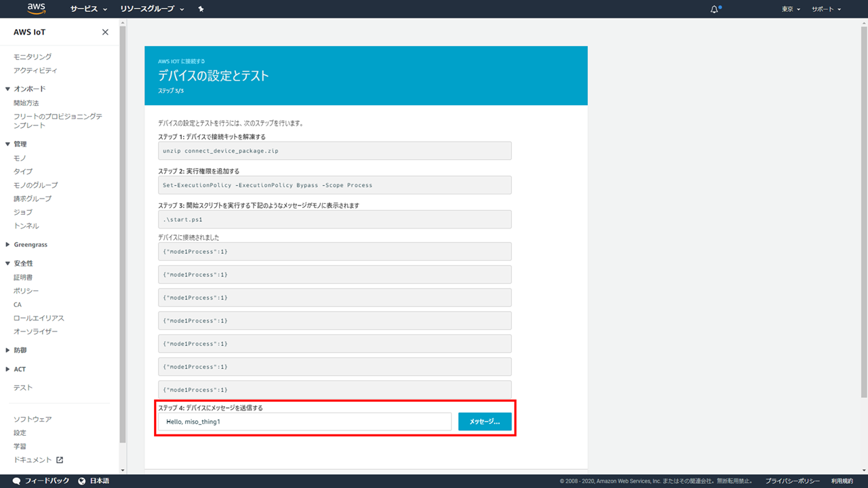The image size is (868, 488).
Task: Click the Hello, miso_thing1 message field
Action: point(304,422)
